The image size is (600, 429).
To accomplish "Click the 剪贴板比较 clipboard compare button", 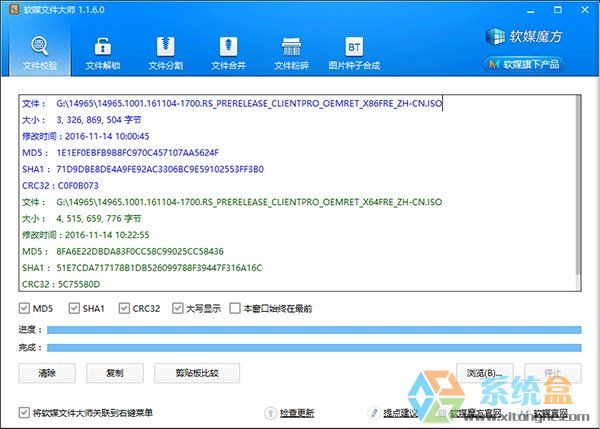I will (197, 373).
